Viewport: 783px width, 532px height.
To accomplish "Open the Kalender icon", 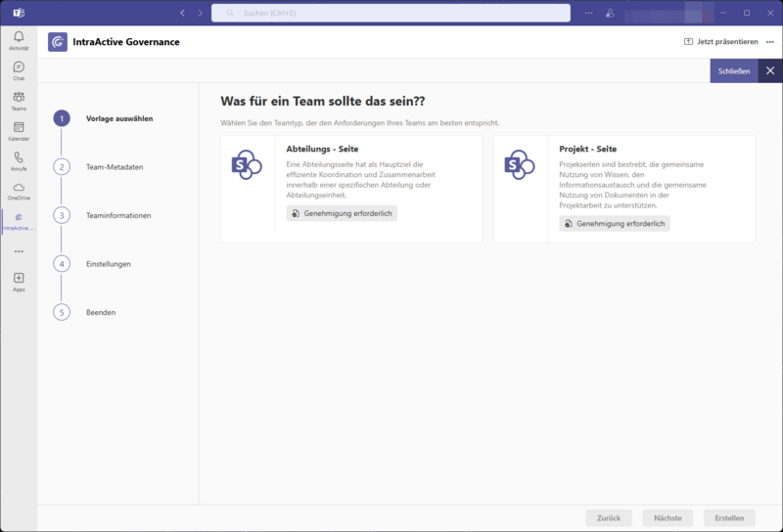I will pos(18,129).
